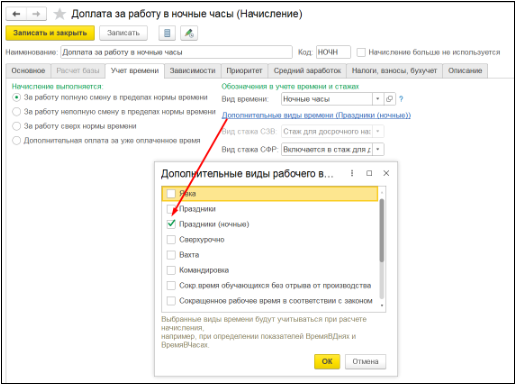Cancel dialog with Отмена

coord(365,361)
